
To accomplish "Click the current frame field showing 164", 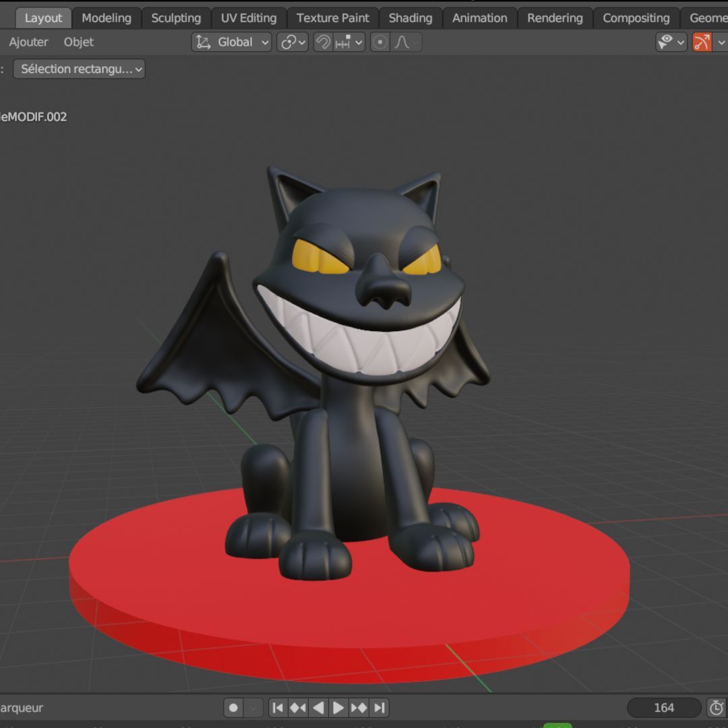I will [664, 708].
